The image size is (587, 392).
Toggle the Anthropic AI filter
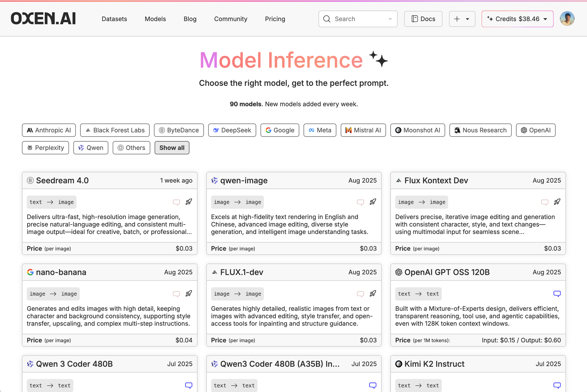pyautogui.click(x=49, y=130)
